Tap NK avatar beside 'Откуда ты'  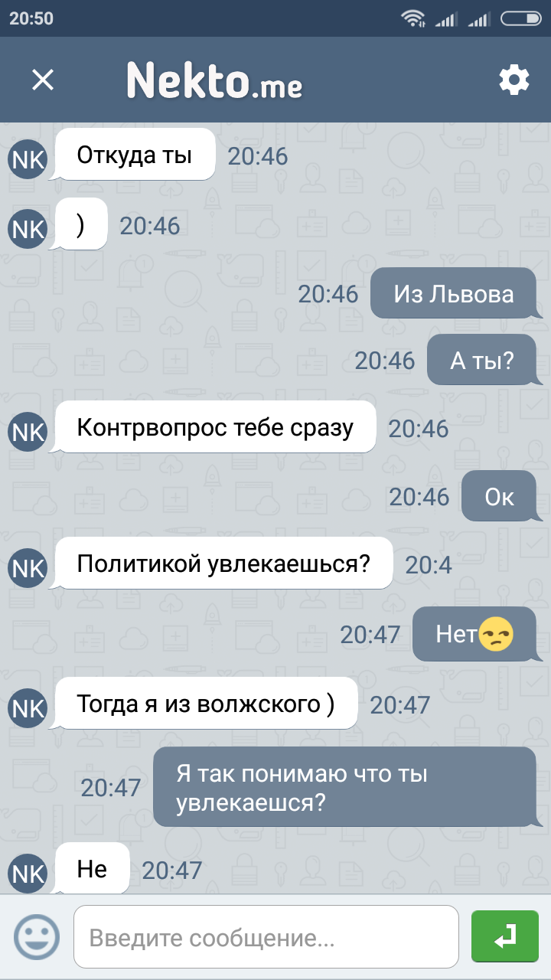[x=28, y=159]
